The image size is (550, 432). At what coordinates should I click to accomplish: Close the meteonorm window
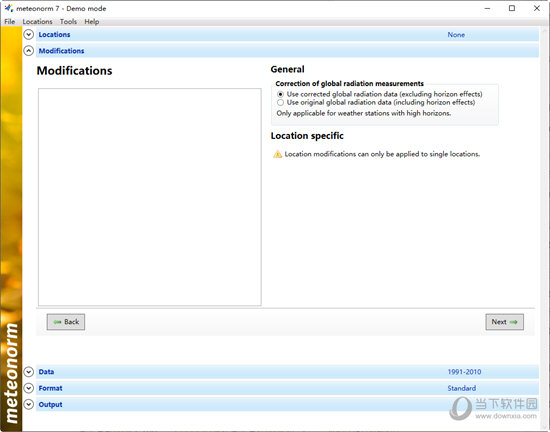537,8
